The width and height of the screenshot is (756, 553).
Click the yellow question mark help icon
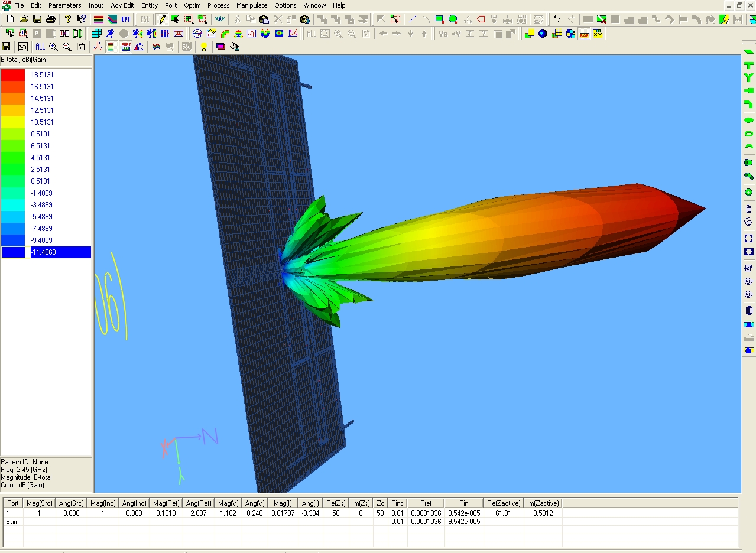[68, 19]
